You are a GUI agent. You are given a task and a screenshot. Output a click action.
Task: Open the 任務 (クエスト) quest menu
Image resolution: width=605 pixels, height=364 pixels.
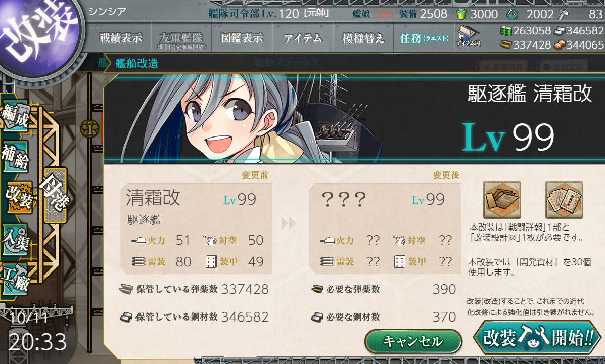click(424, 38)
